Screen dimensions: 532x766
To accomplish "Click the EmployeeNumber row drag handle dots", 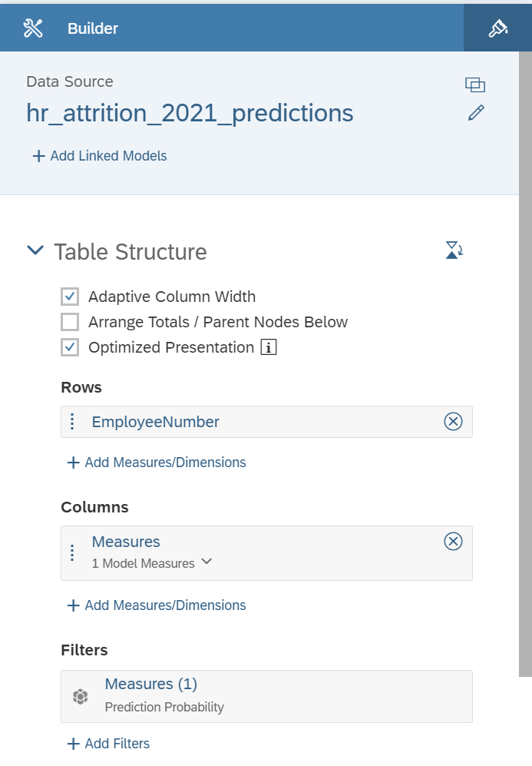I will click(x=72, y=422).
